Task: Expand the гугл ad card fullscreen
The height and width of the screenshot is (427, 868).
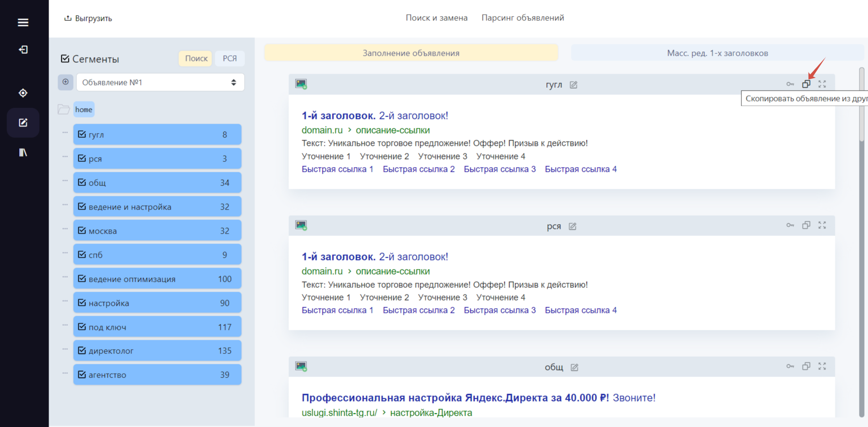Action: [x=822, y=84]
